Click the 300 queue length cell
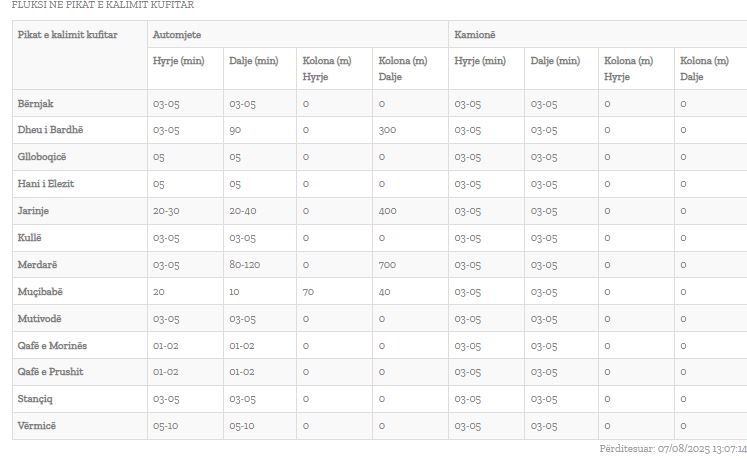747x476 pixels. pyautogui.click(x=387, y=130)
